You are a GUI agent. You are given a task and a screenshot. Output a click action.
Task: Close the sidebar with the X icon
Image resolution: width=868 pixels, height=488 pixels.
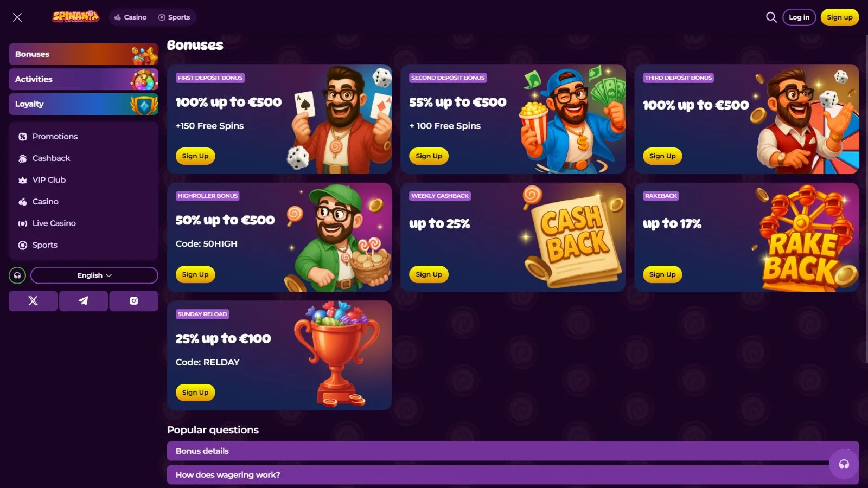coord(17,17)
